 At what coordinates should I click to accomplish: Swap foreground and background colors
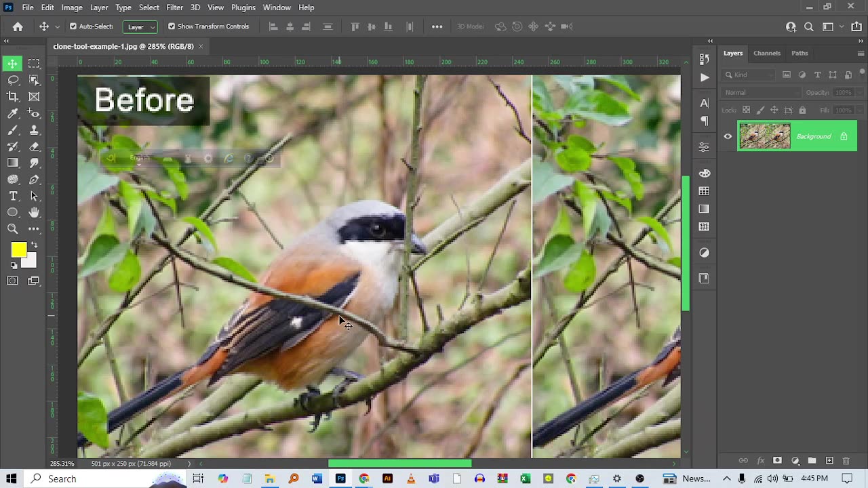[34, 245]
